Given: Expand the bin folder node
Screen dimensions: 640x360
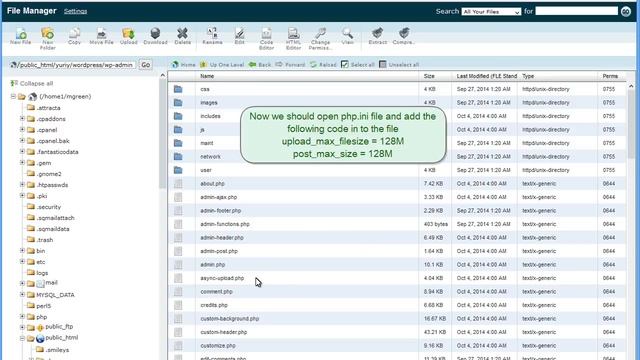Looking at the screenshot, I should coord(22,251).
